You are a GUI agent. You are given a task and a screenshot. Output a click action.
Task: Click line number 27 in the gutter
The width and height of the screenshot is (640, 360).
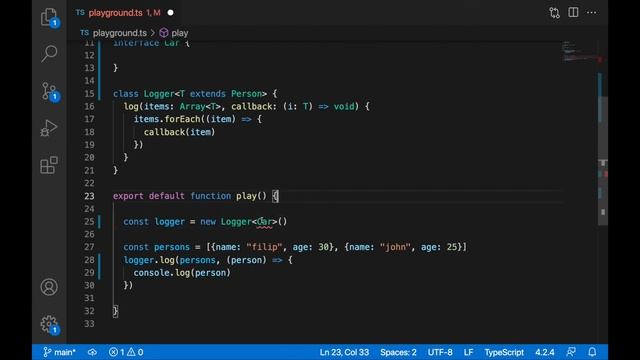[x=89, y=247]
